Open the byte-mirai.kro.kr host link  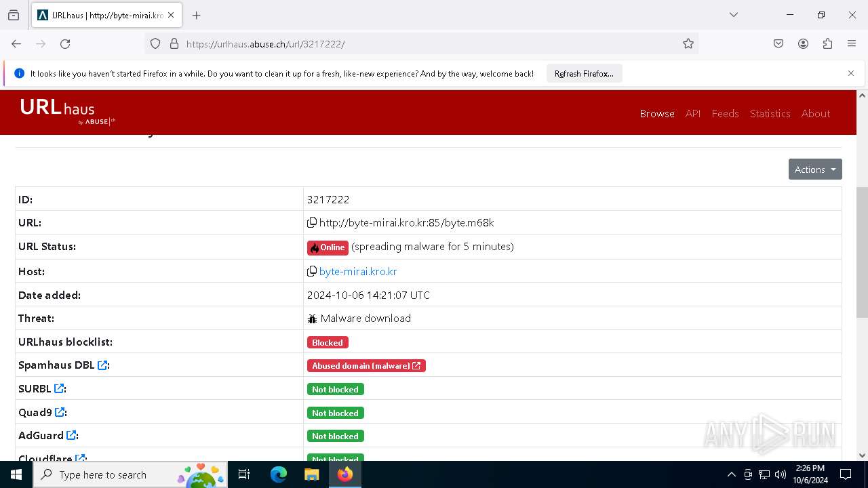pos(358,271)
